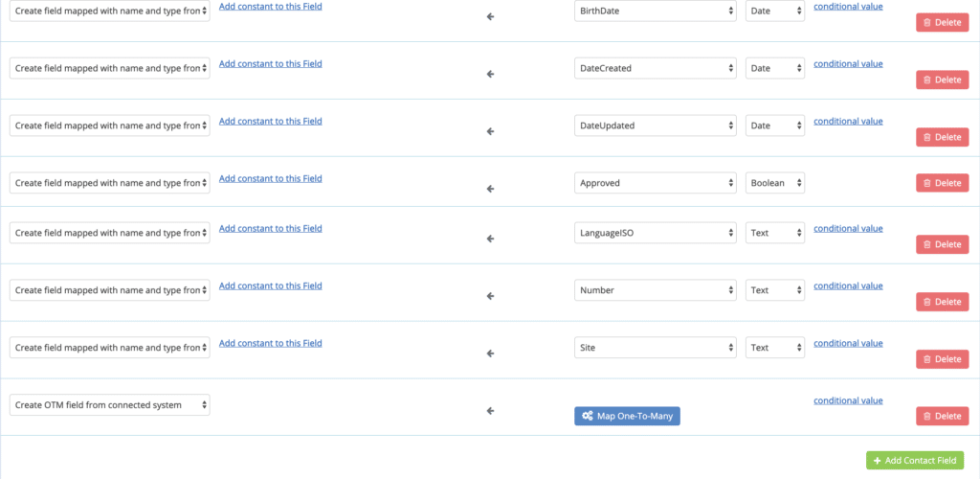The width and height of the screenshot is (980, 479).
Task: Change the Text type dropdown in LanguageISO row
Action: point(775,233)
